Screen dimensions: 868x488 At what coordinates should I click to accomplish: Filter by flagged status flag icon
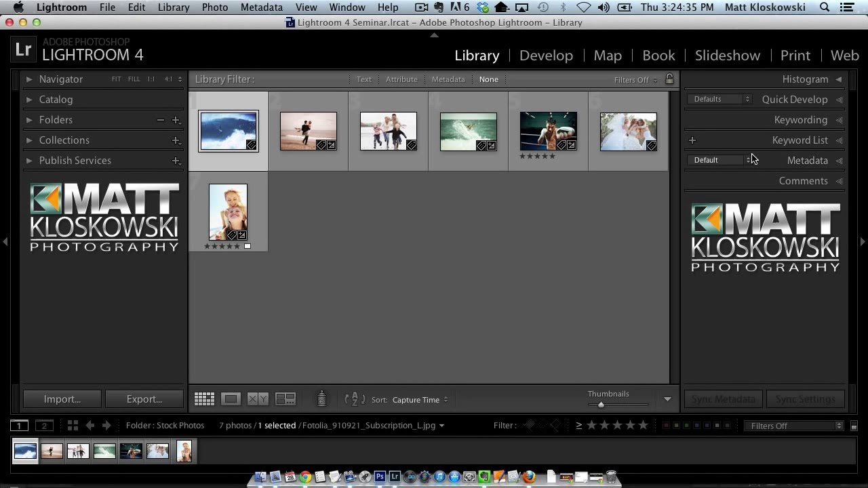point(530,426)
